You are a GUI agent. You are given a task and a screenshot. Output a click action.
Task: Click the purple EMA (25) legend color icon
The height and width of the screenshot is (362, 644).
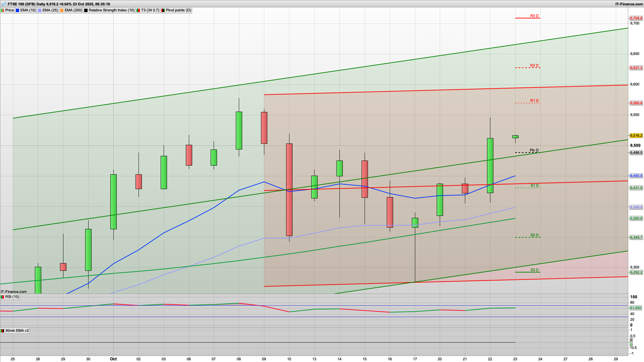39,10
